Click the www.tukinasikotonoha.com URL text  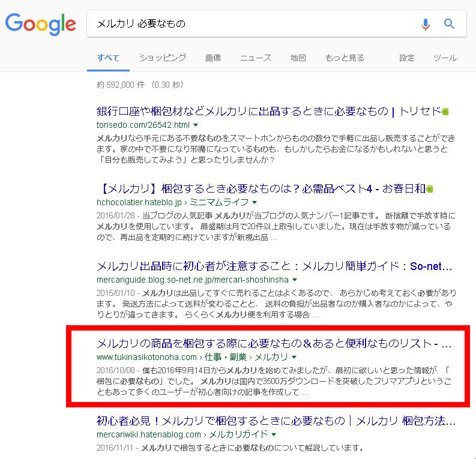(146, 357)
